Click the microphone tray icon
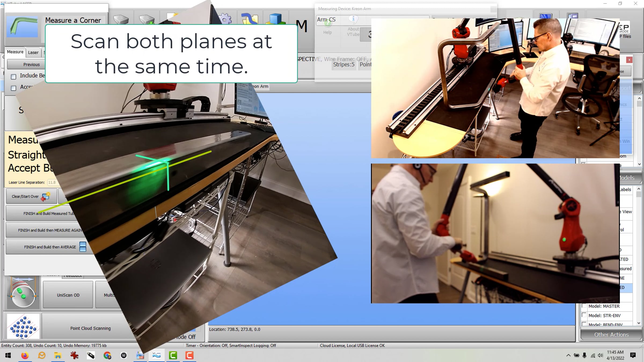Image resolution: width=644 pixels, height=362 pixels. click(x=584, y=356)
